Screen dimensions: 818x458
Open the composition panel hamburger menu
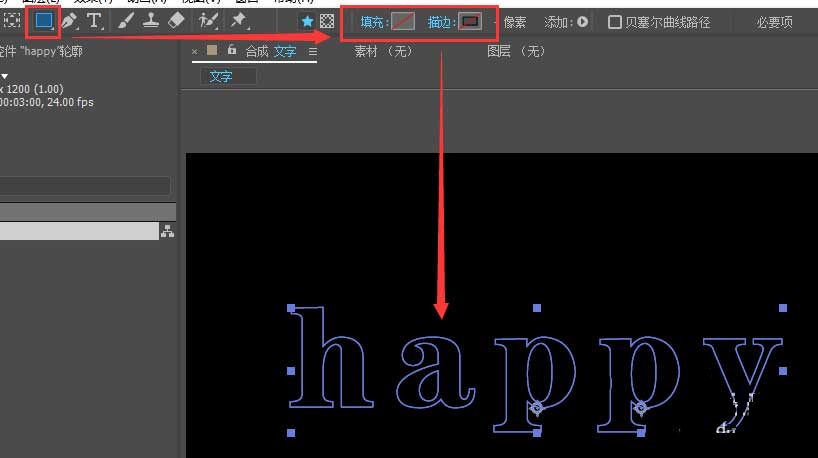(312, 51)
